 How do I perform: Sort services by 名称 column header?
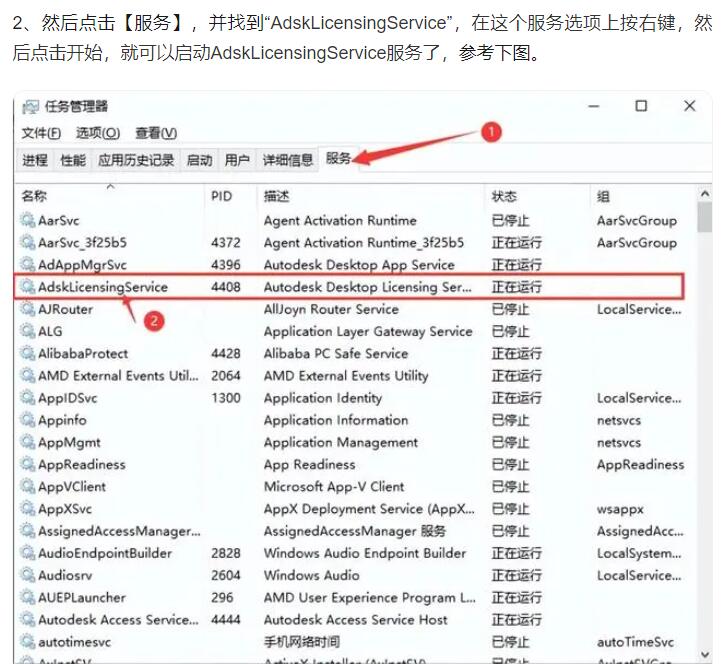pos(35,197)
